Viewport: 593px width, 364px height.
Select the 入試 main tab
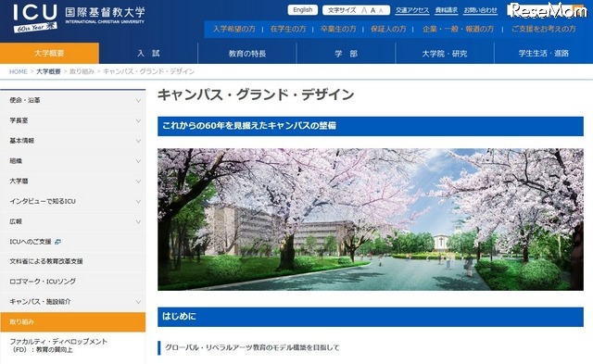coord(148,54)
